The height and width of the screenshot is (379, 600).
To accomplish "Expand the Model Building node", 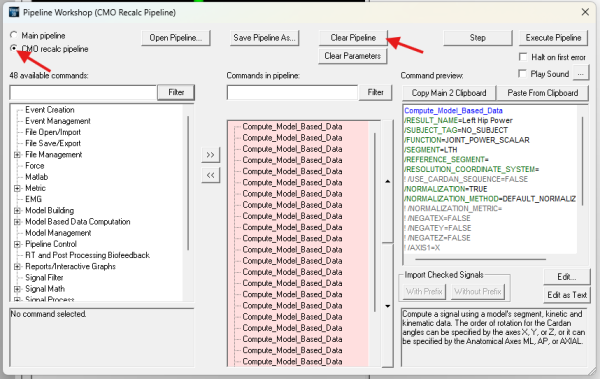I will click(x=17, y=211).
